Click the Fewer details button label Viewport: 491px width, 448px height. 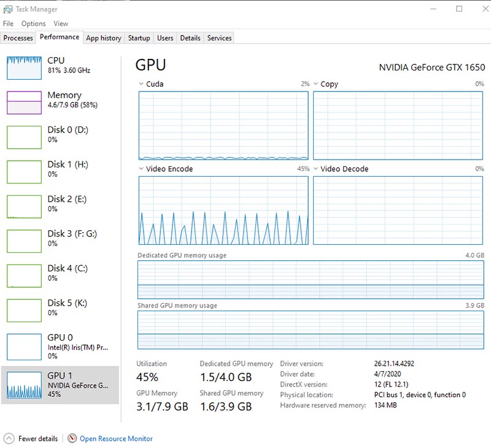point(38,439)
